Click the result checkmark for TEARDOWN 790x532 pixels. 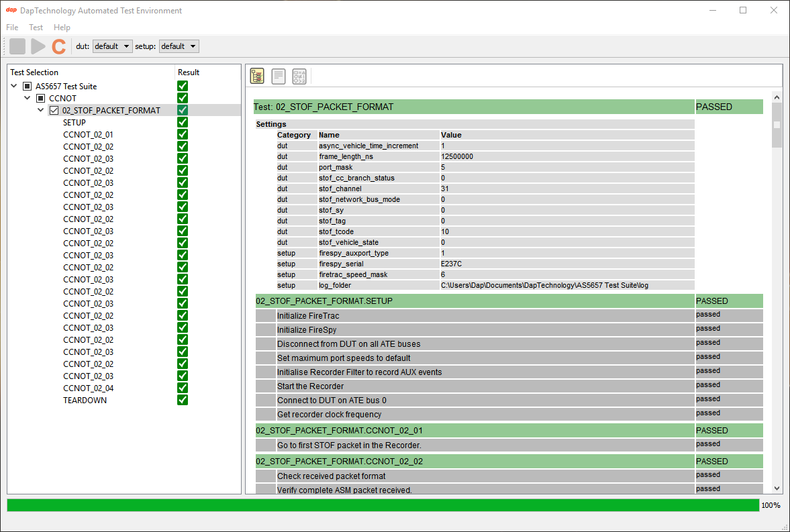coord(183,400)
